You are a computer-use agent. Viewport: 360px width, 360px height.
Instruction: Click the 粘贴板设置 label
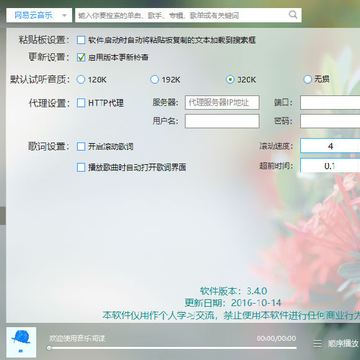click(x=44, y=40)
